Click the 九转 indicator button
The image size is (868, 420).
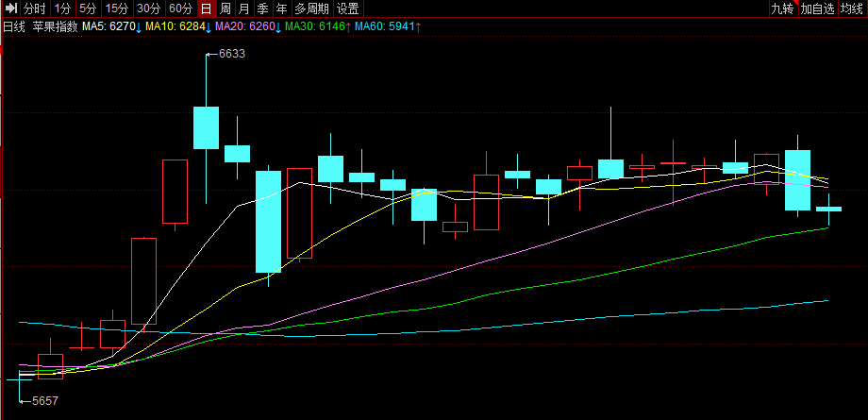[783, 8]
